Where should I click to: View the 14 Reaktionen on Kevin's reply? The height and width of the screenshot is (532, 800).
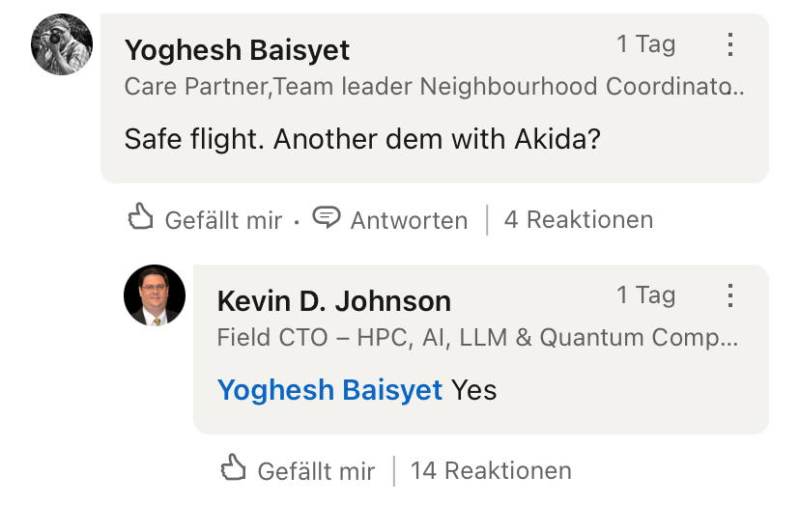coord(491,471)
